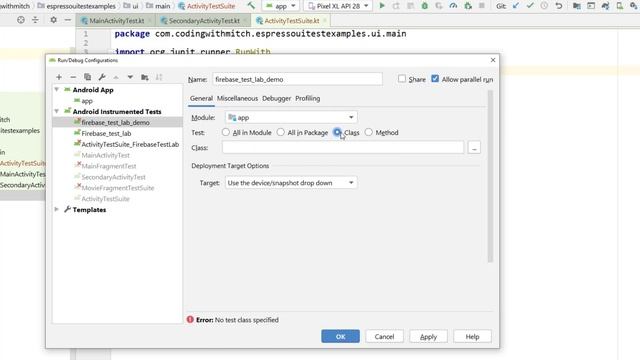The image size is (640, 360).
Task: Switch to the Debugger tab
Action: pos(277,98)
